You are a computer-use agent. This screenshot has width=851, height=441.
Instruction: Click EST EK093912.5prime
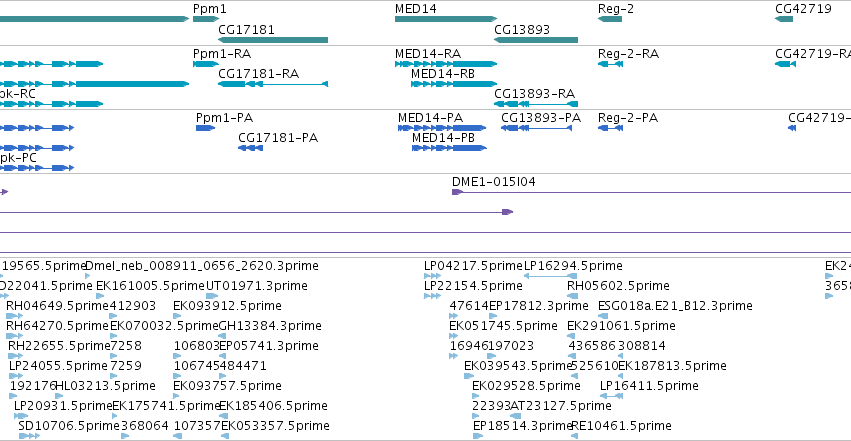point(227,306)
